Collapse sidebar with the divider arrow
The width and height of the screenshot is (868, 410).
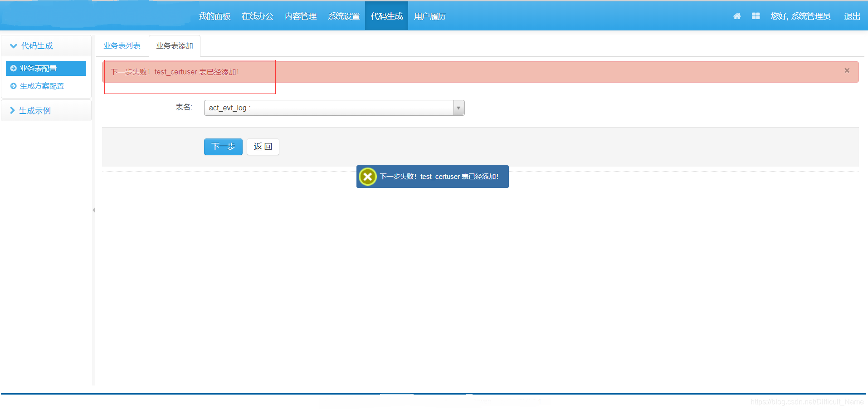click(x=94, y=210)
